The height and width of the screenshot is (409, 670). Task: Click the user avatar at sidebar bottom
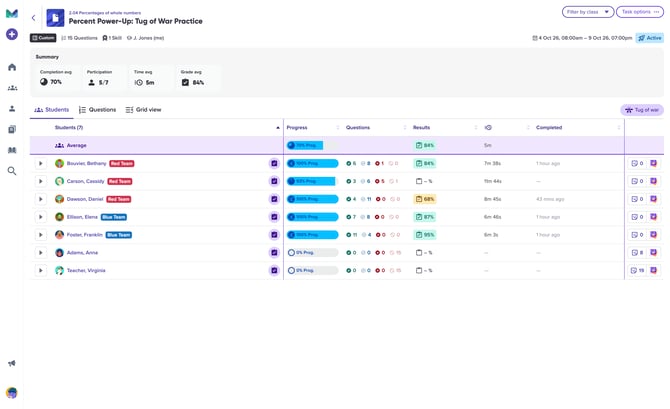click(x=12, y=393)
